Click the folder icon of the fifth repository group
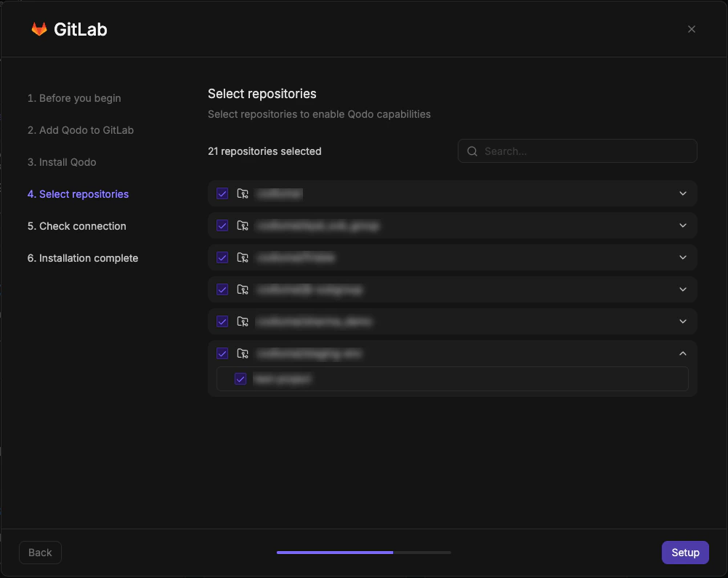Screen dimensions: 728x578 pyautogui.click(x=243, y=321)
